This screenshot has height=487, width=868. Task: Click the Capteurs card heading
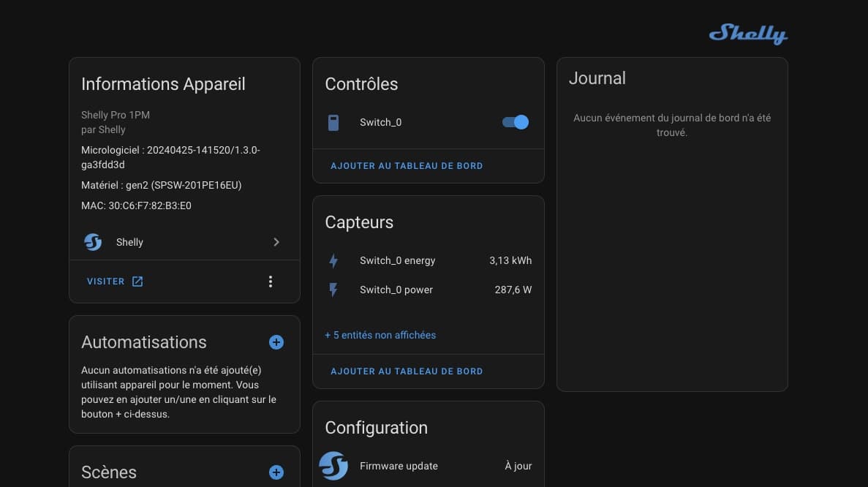pyautogui.click(x=359, y=222)
